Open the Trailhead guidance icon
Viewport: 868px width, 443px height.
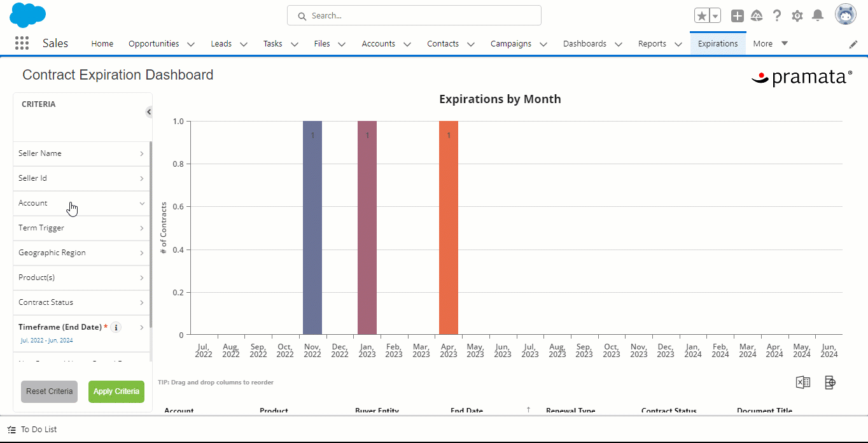coord(757,16)
